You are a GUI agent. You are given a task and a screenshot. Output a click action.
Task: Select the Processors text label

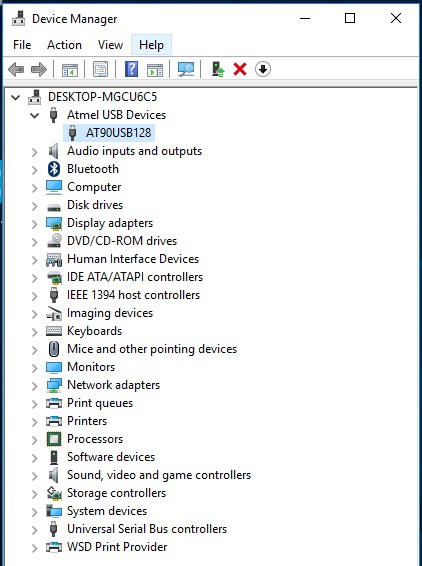(95, 439)
